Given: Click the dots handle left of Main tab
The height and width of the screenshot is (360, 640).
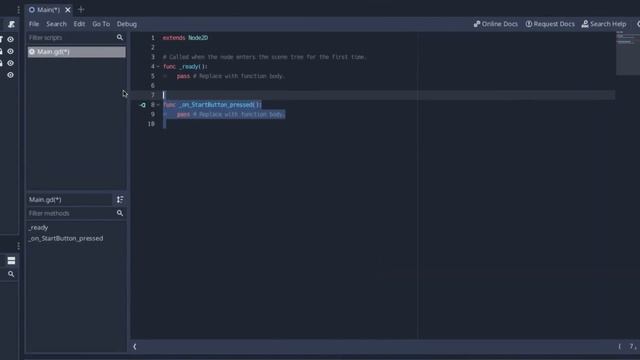Looking at the screenshot, I should pos(19,9).
